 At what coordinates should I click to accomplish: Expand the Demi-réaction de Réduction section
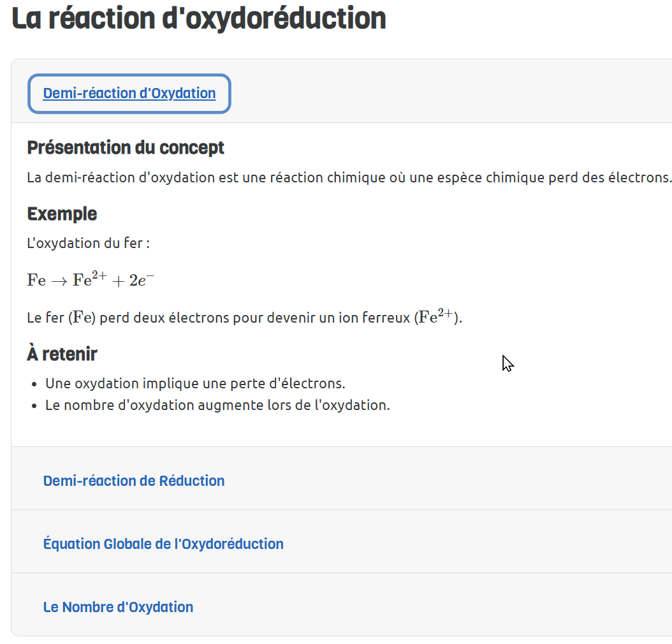134,481
